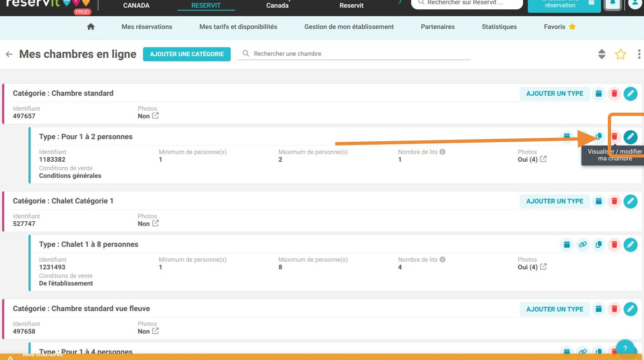
Task: Select the RESERVIT header tab
Action: pos(206,5)
